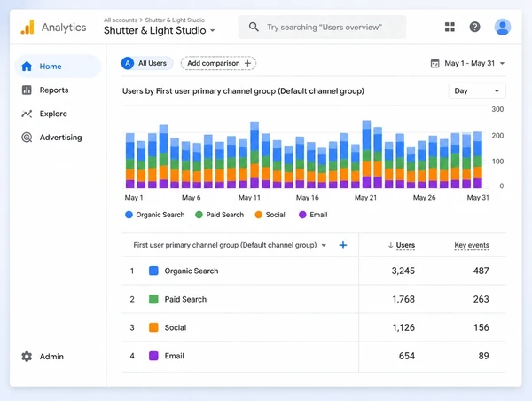Screen dimensions: 532x401
Task: Click the 3,245 users value
Action: 403,271
